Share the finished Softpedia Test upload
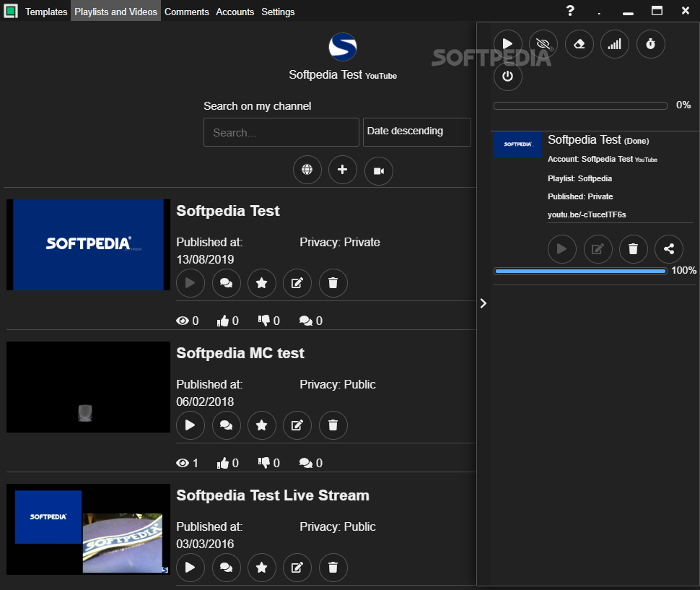 point(669,249)
